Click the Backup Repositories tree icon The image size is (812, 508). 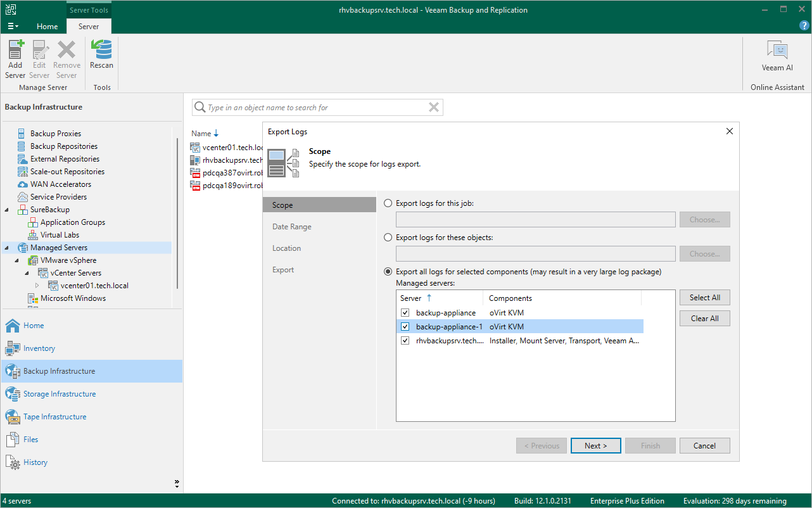(x=23, y=146)
